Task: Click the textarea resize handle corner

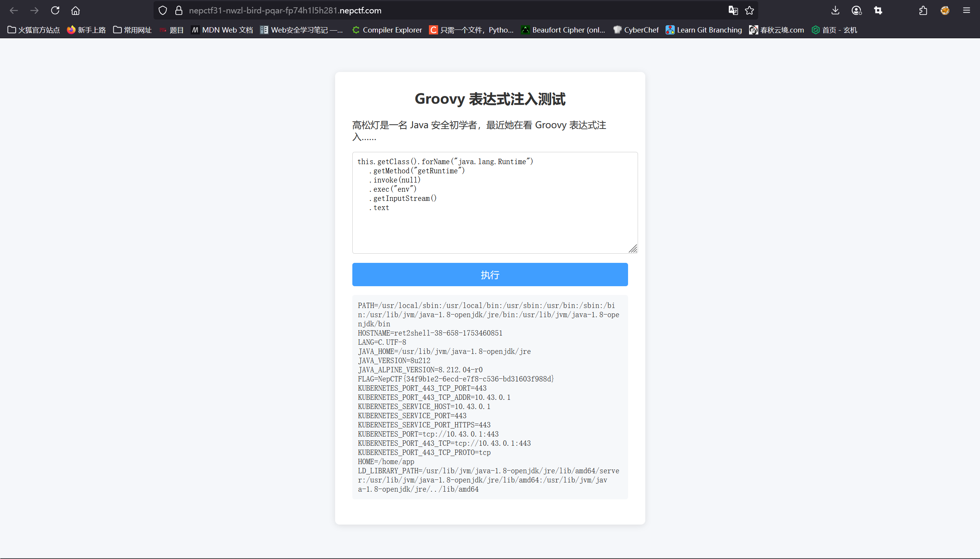Action: coord(633,249)
